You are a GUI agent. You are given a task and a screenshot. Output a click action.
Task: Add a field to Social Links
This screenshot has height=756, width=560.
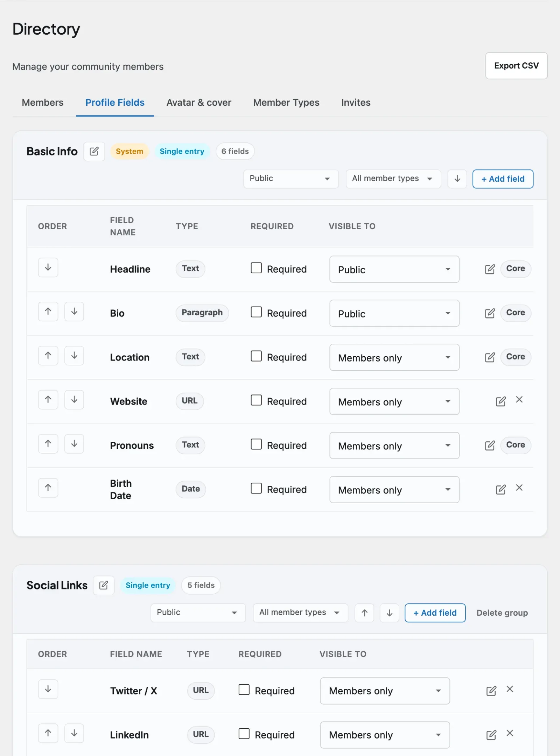pos(435,613)
